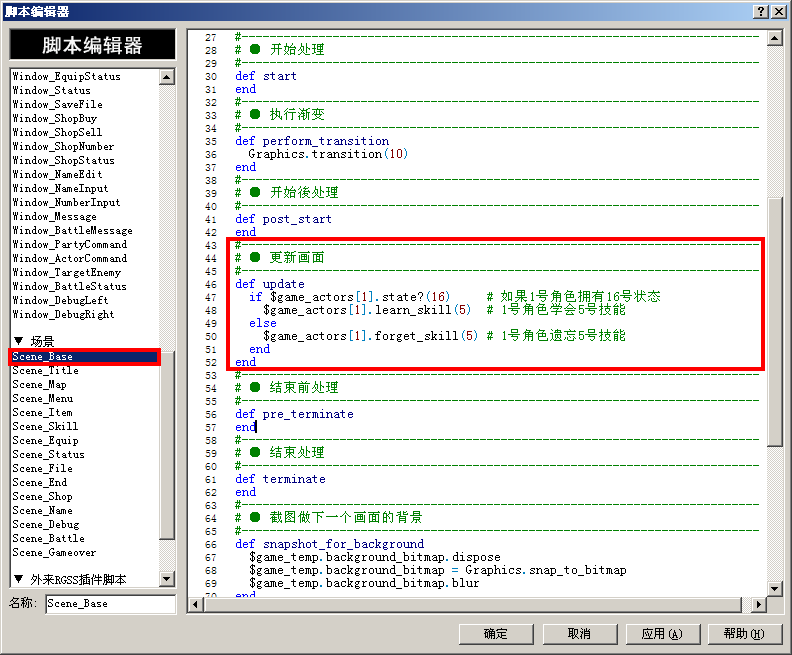Select Scene_Name script
The image size is (792, 655).
42,511
